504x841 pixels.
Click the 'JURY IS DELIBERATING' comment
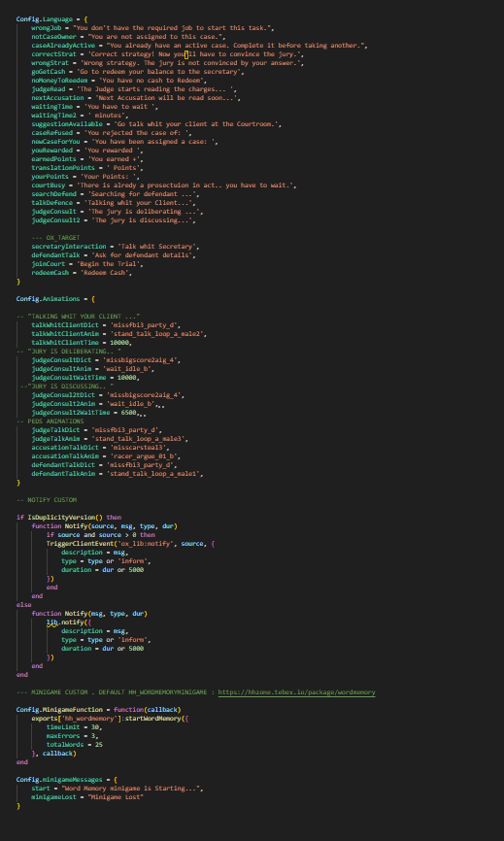pos(69,352)
